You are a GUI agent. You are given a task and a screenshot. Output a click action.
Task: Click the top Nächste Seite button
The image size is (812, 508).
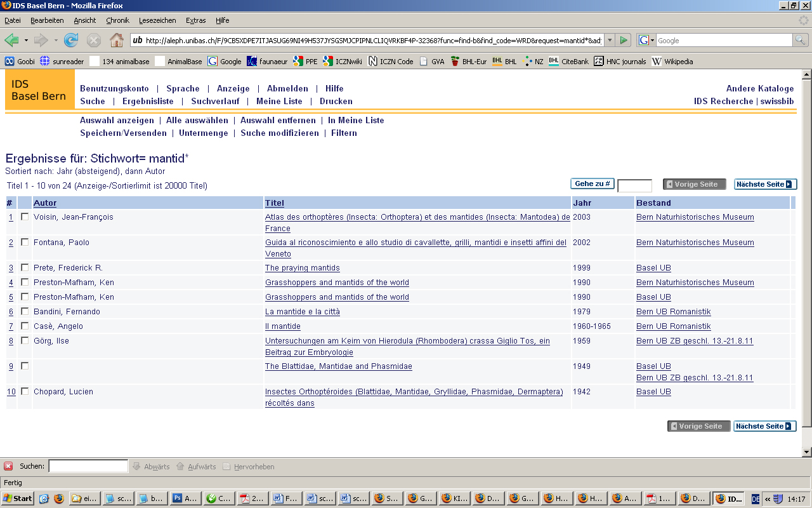[x=764, y=184]
